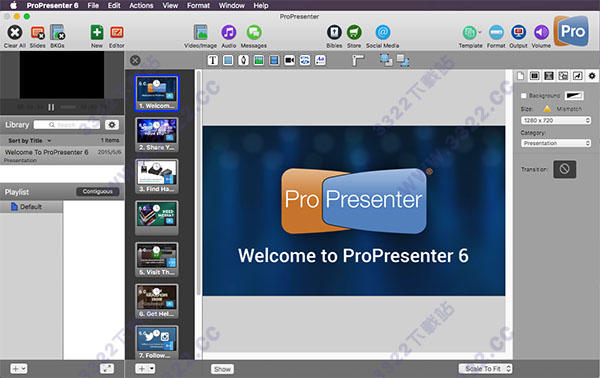Viewport: 600px width, 378px height.
Task: Open the File menu
Action: pyautogui.click(x=93, y=5)
